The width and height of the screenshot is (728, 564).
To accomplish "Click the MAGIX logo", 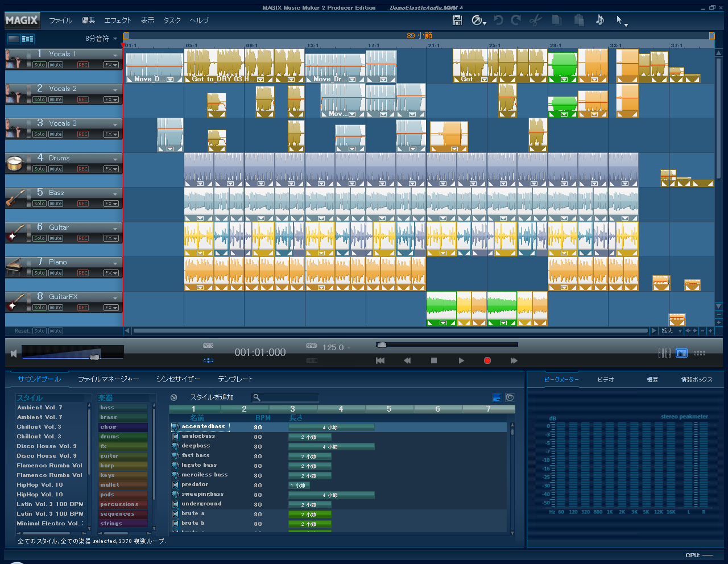I will (22, 20).
